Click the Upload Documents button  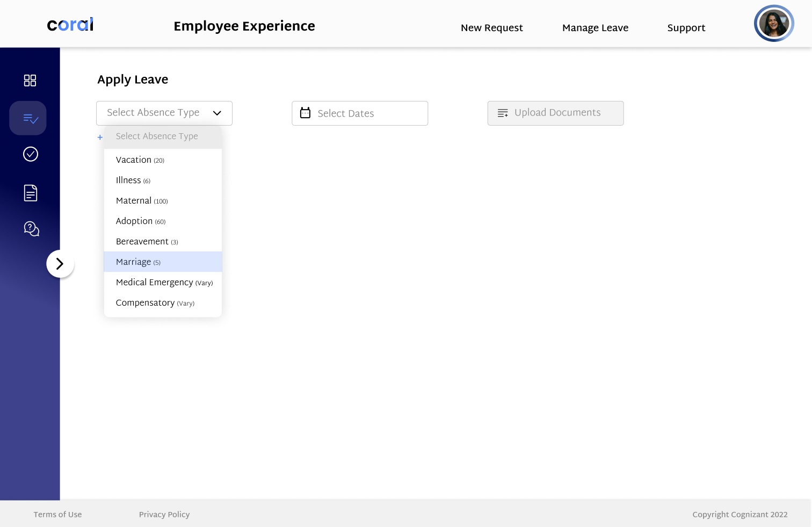555,113
